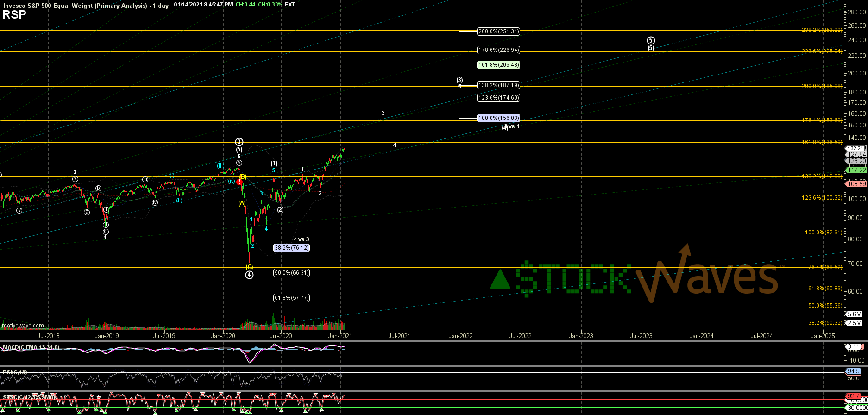The image size is (868, 415).
Task: Select the 138.2%(187.19) extension label
Action: 498,85
